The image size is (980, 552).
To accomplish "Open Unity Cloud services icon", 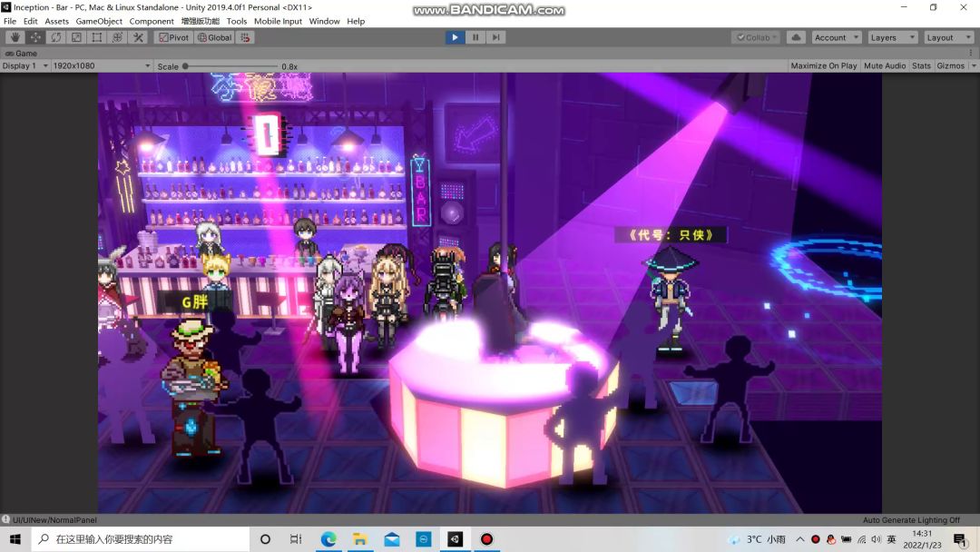I will (796, 37).
